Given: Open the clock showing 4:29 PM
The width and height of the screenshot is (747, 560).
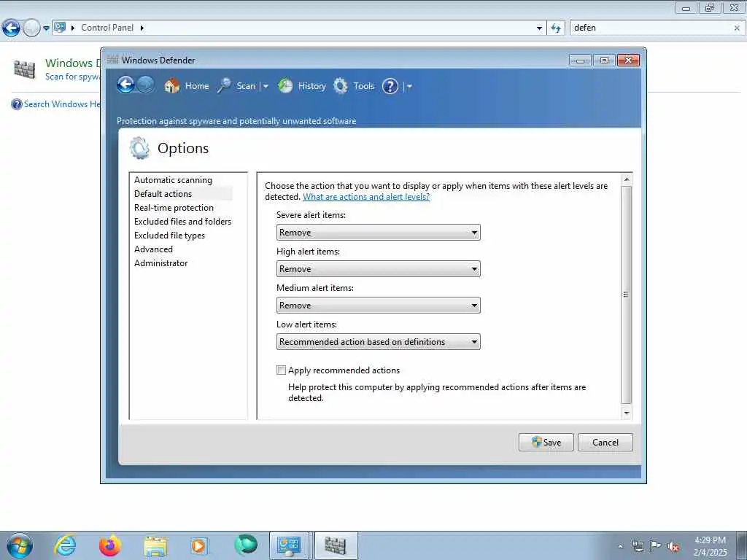Looking at the screenshot, I should point(710,545).
